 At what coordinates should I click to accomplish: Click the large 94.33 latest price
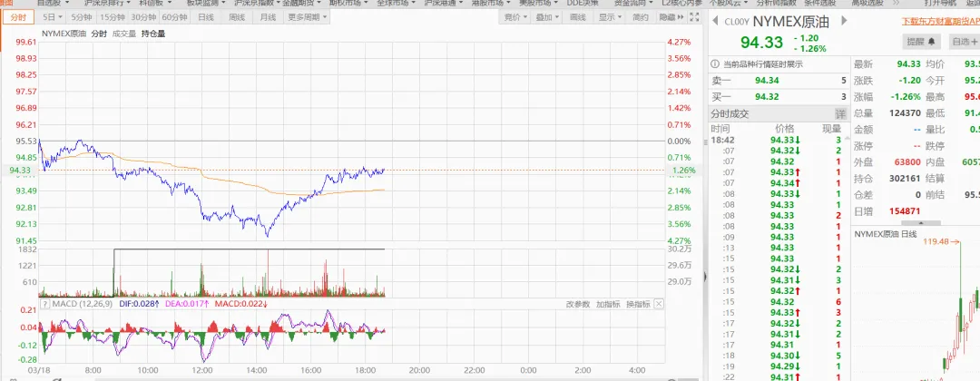tap(761, 43)
